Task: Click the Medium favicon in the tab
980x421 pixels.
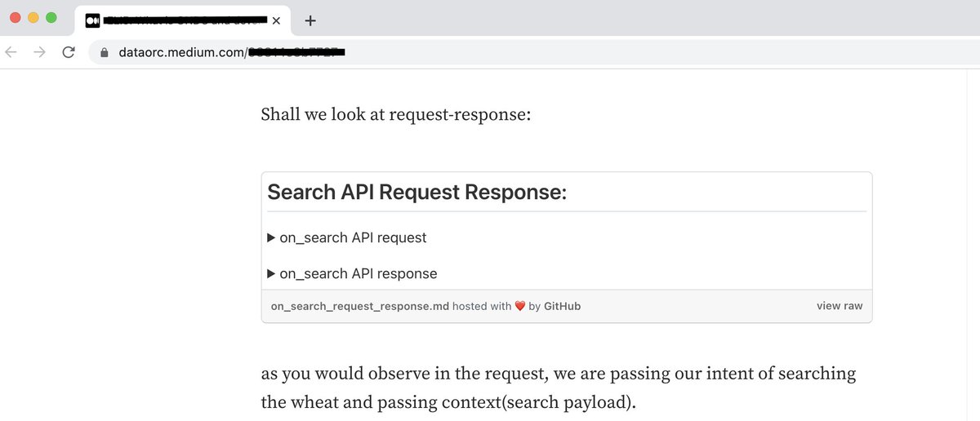Action: [92, 20]
